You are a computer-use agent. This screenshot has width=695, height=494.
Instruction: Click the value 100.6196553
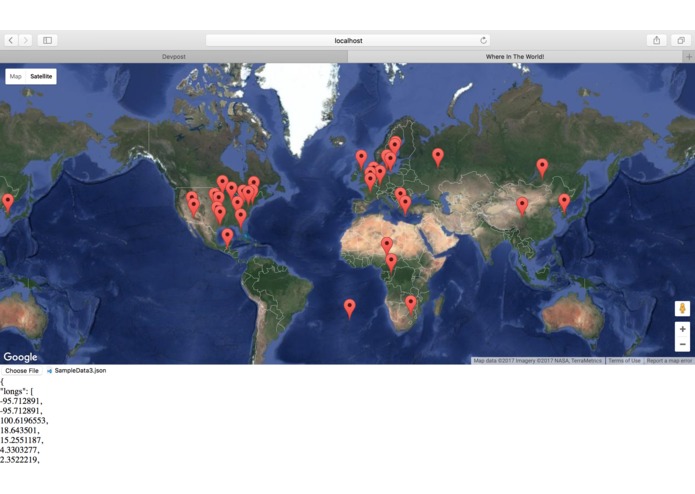click(x=24, y=420)
